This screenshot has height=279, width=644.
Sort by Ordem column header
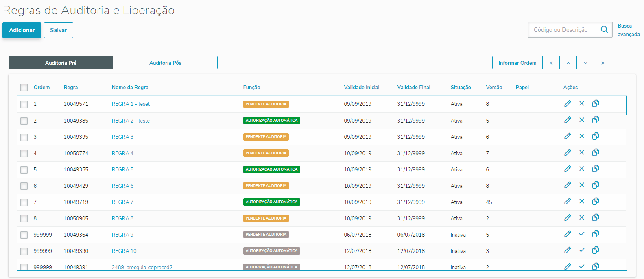(41, 87)
